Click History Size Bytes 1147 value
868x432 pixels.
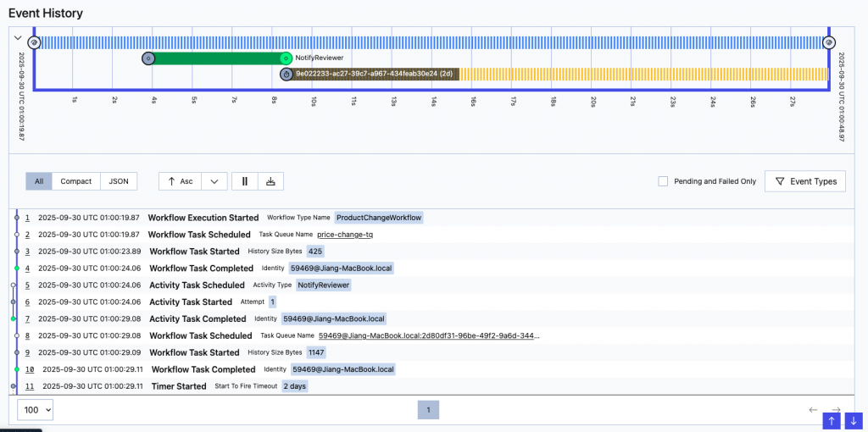point(317,352)
